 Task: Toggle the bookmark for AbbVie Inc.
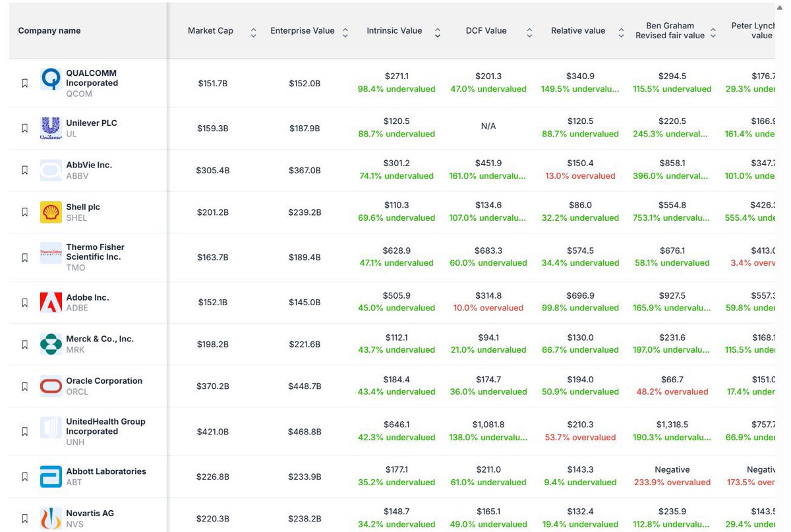coord(24,169)
